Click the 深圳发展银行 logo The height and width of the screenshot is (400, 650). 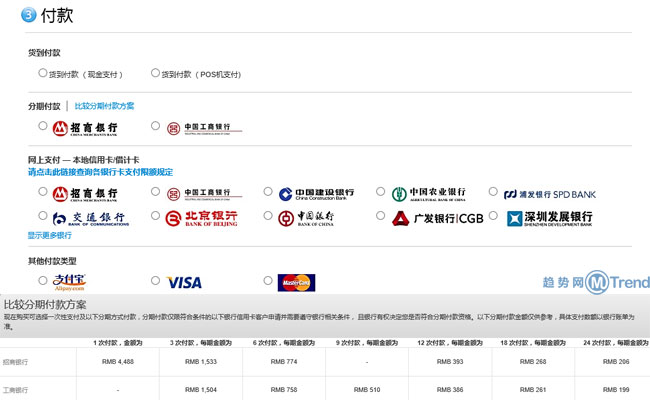(550, 218)
